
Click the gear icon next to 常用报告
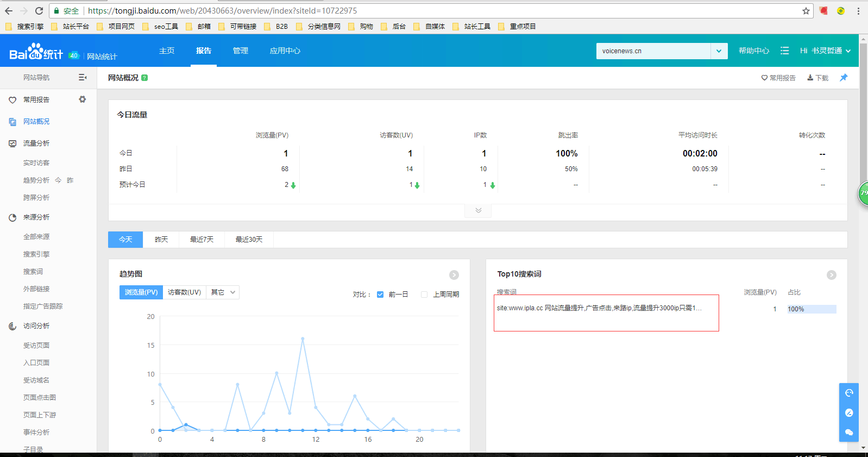(x=83, y=99)
